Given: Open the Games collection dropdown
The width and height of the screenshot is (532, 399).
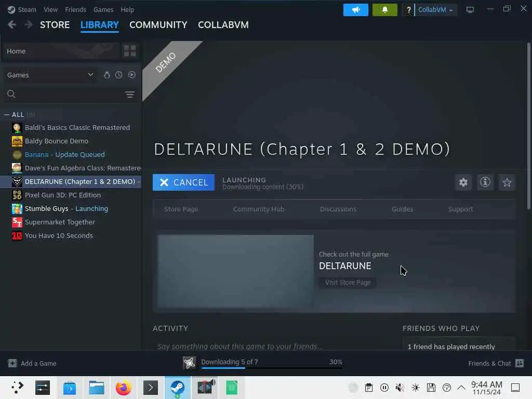Looking at the screenshot, I should 50,75.
